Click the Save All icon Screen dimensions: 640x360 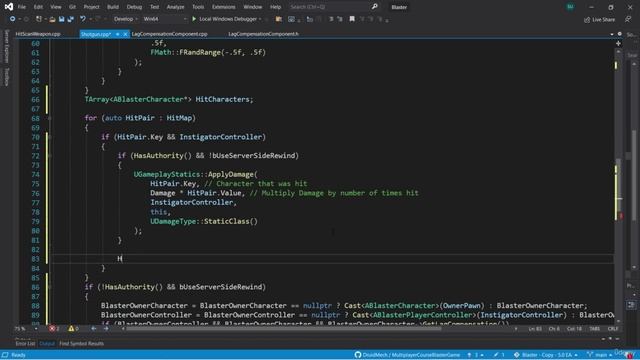pos(71,19)
